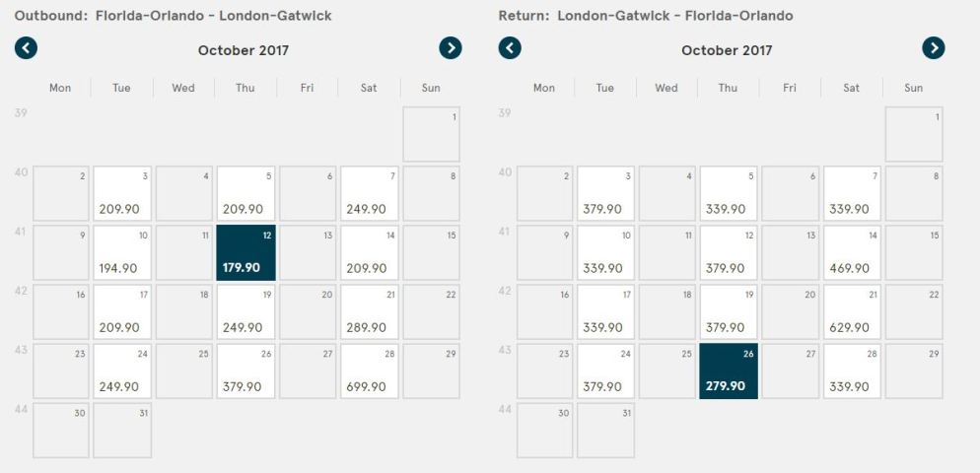Screen dimensions: 980x473
Task: Pick return October 5 fare 339.90
Action: tap(728, 193)
